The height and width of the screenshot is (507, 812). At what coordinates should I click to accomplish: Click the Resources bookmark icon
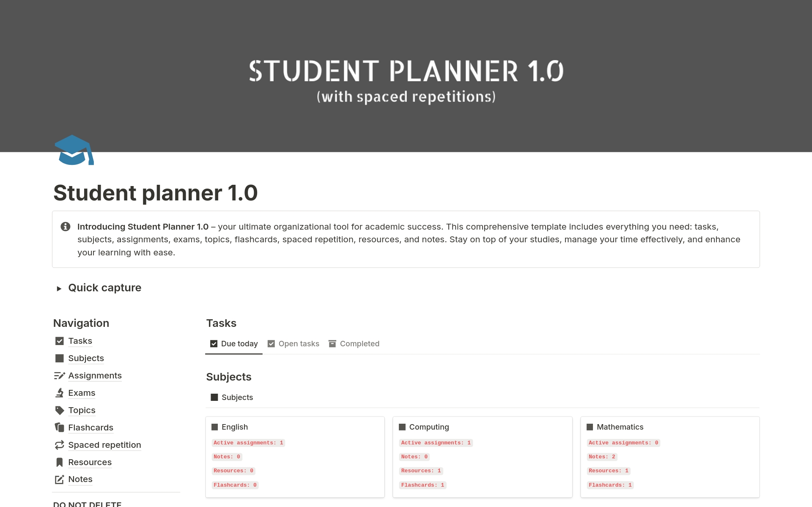60,462
